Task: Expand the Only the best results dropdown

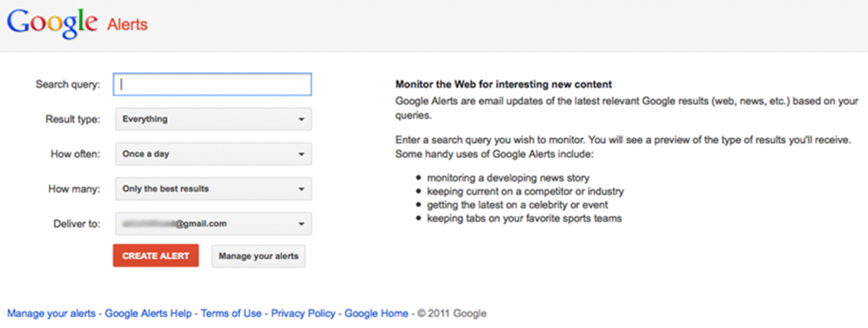Action: pos(213,189)
